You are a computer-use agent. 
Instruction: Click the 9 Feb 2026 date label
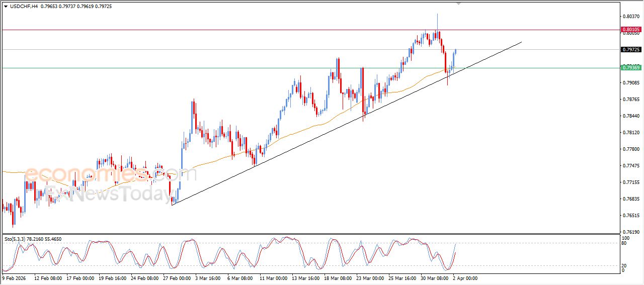tap(15, 278)
